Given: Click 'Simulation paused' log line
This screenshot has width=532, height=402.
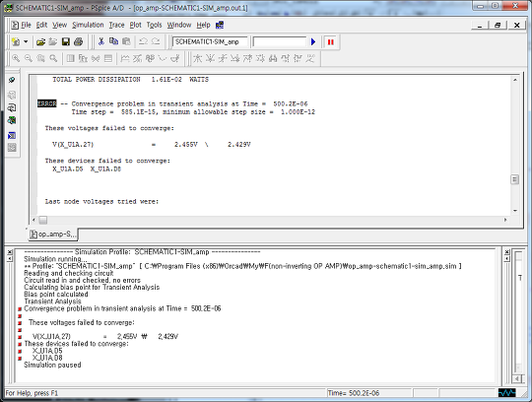Looking at the screenshot, I should pos(52,365).
